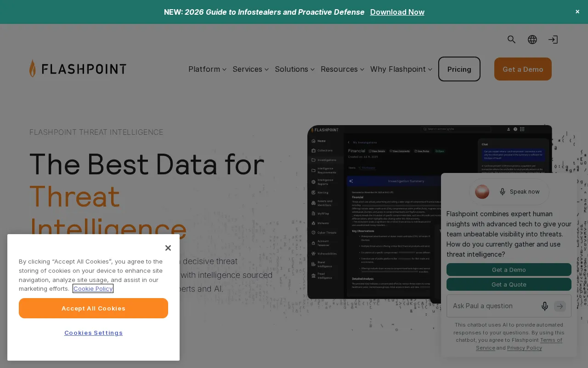Image resolution: width=588 pixels, height=368 pixels.
Task: Open Cookies Settings
Action: point(93,333)
